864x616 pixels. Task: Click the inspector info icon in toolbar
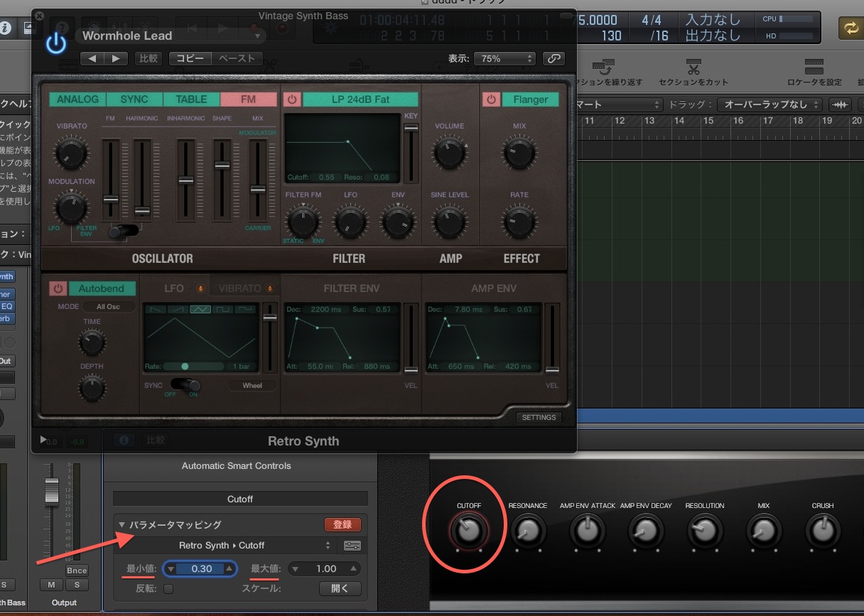pos(6,28)
